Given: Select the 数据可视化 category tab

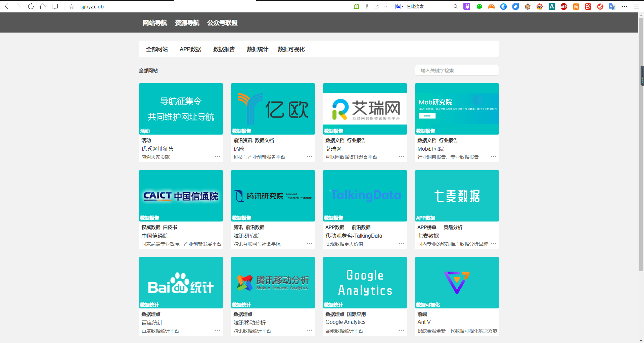Looking at the screenshot, I should pyautogui.click(x=291, y=49).
